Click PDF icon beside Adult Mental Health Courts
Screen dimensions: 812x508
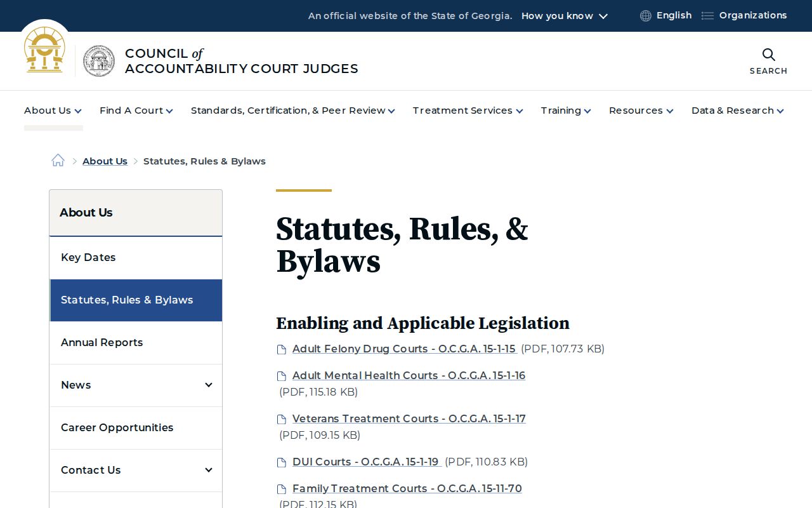point(282,376)
